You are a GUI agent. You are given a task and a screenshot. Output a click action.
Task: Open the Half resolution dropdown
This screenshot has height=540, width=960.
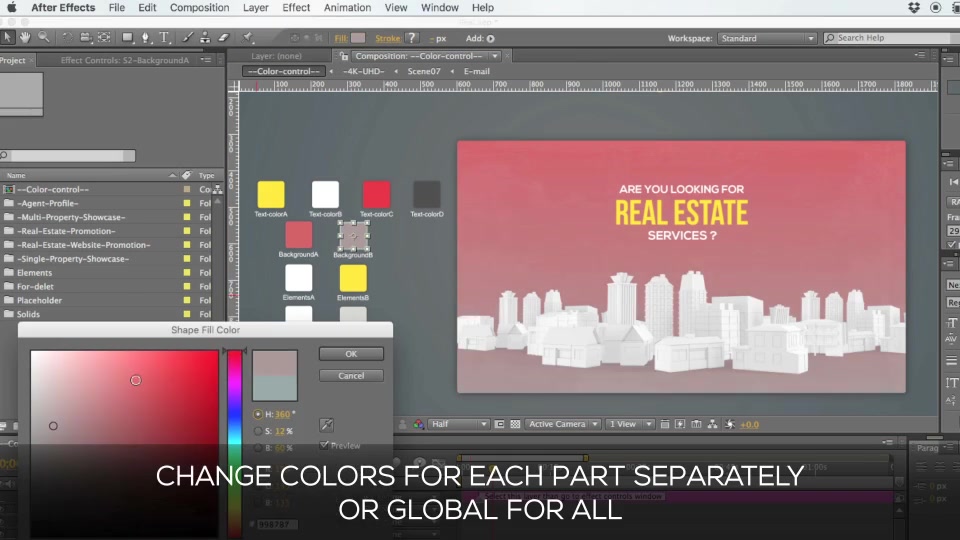(459, 424)
